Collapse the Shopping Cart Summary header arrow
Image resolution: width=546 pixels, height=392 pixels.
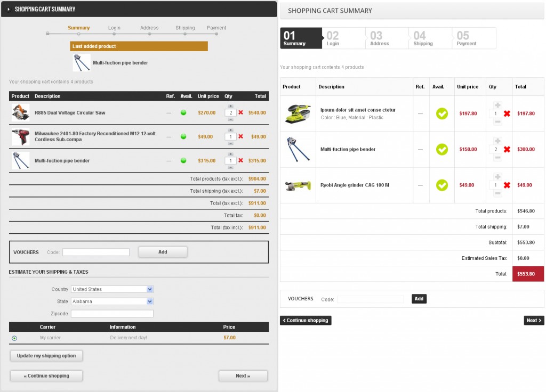click(9, 9)
